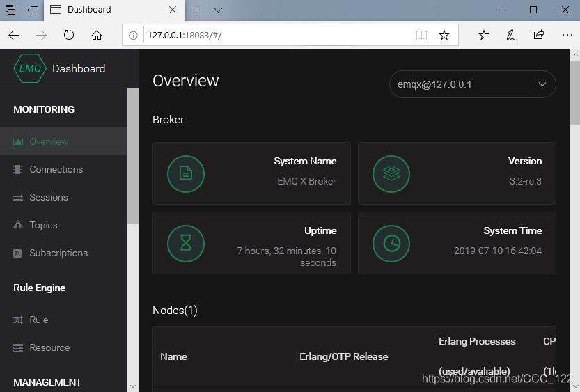
Task: Click the System Time clock icon
Action: tap(391, 243)
